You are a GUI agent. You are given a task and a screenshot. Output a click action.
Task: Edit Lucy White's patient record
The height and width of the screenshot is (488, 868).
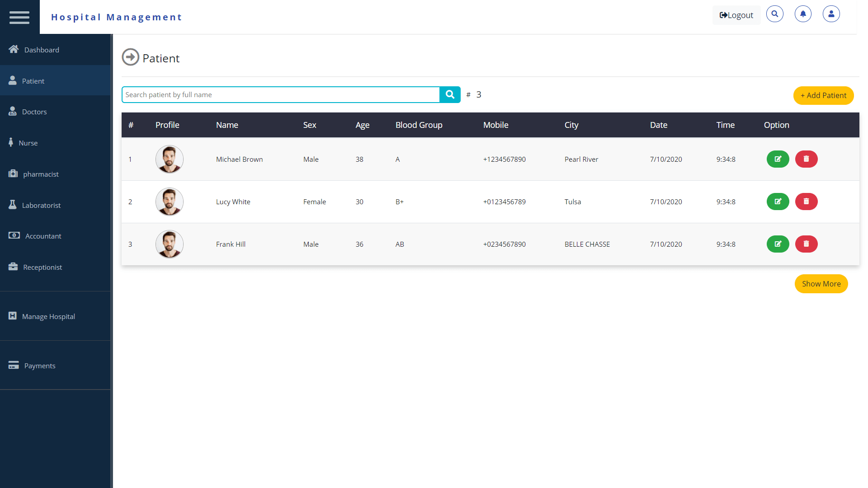778,202
